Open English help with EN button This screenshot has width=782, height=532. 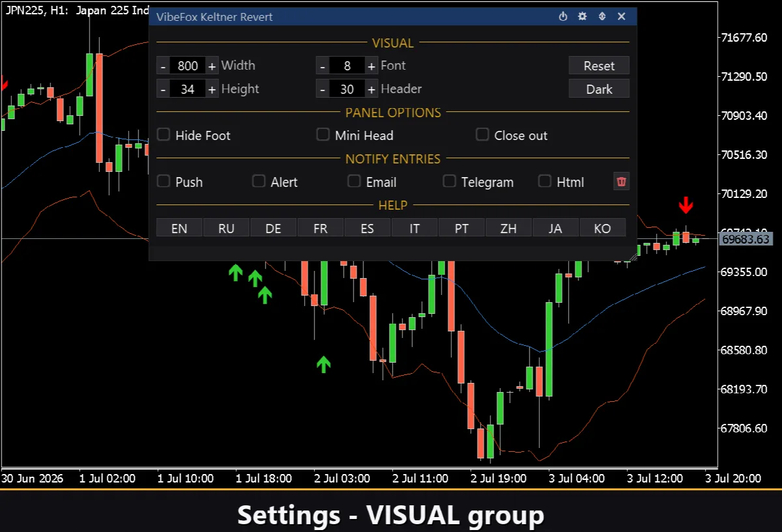pyautogui.click(x=179, y=228)
